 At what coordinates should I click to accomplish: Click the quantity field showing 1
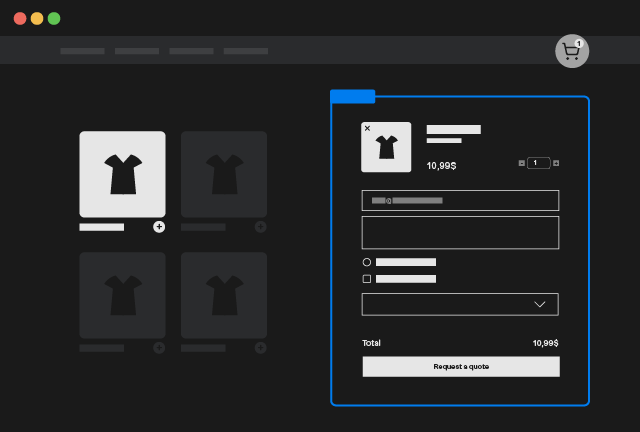[538, 163]
